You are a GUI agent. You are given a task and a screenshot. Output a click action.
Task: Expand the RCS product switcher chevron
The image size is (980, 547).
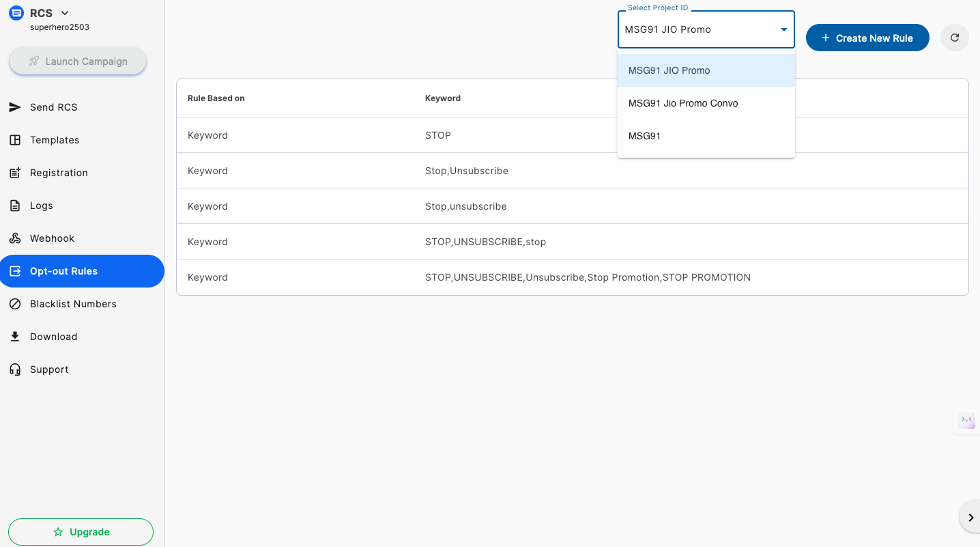pos(65,13)
